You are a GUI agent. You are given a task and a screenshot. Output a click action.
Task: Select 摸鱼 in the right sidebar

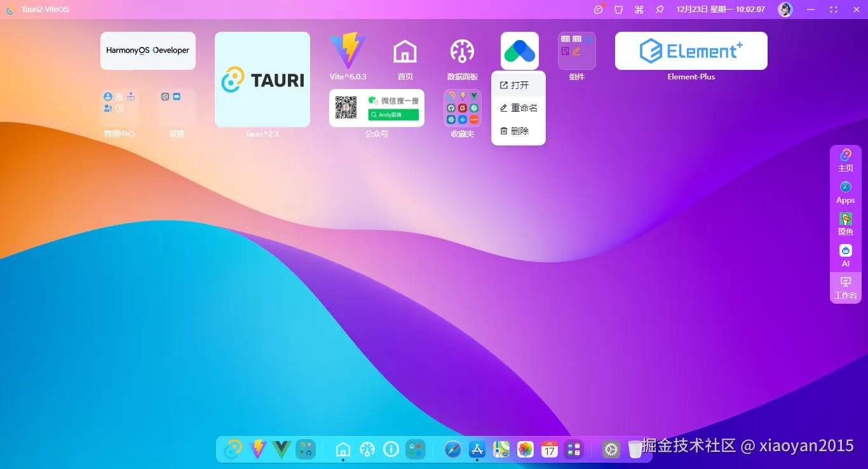(846, 224)
